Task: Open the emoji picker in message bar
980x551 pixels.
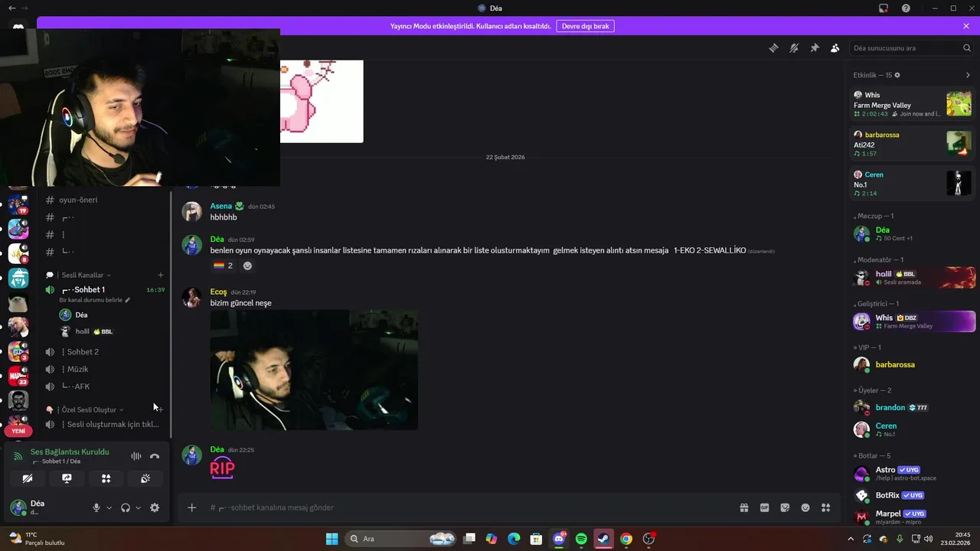Action: tap(805, 507)
